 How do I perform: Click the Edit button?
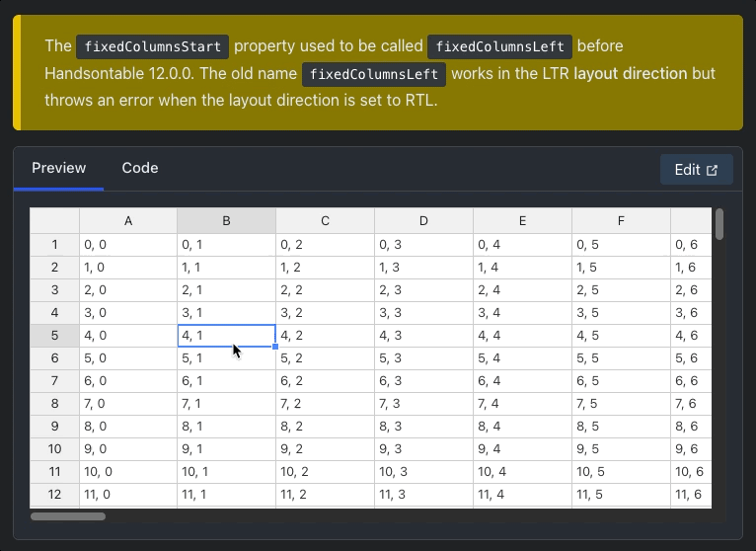[696, 170]
